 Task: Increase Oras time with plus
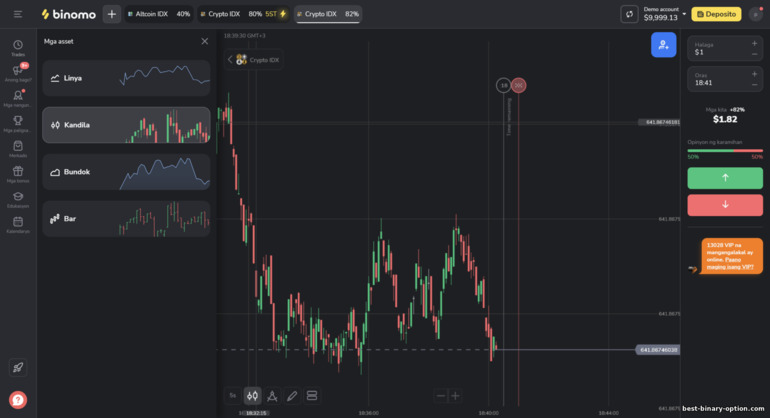(x=755, y=74)
